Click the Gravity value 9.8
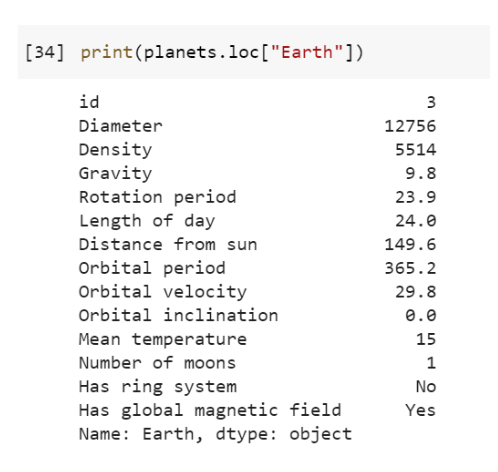Viewport: 498px width, 472px height. 421,173
